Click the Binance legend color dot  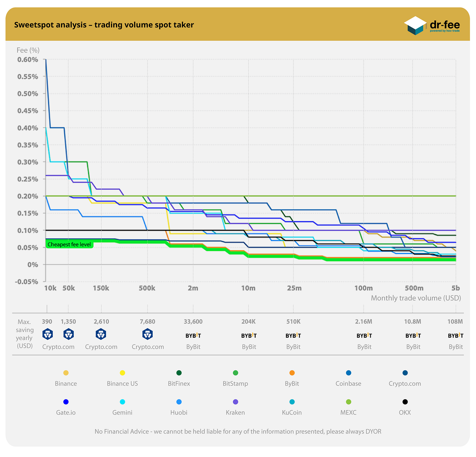(66, 373)
